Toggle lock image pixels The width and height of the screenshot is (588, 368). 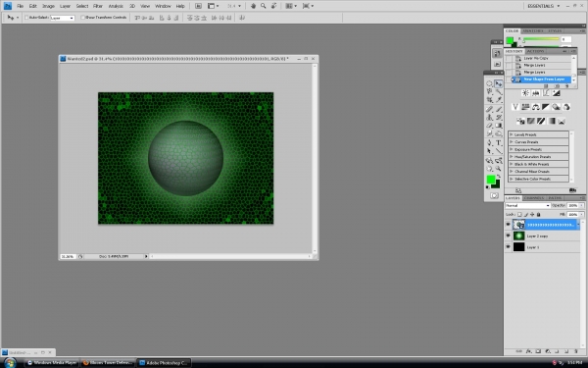525,214
